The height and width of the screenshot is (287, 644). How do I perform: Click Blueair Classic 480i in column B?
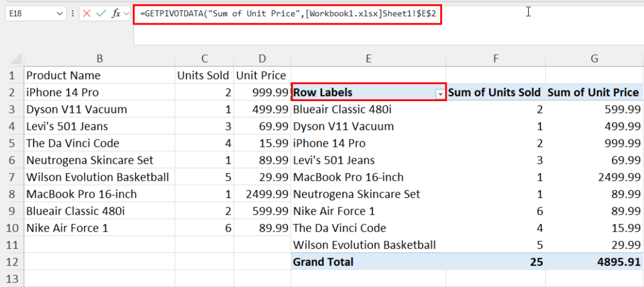[99, 211]
